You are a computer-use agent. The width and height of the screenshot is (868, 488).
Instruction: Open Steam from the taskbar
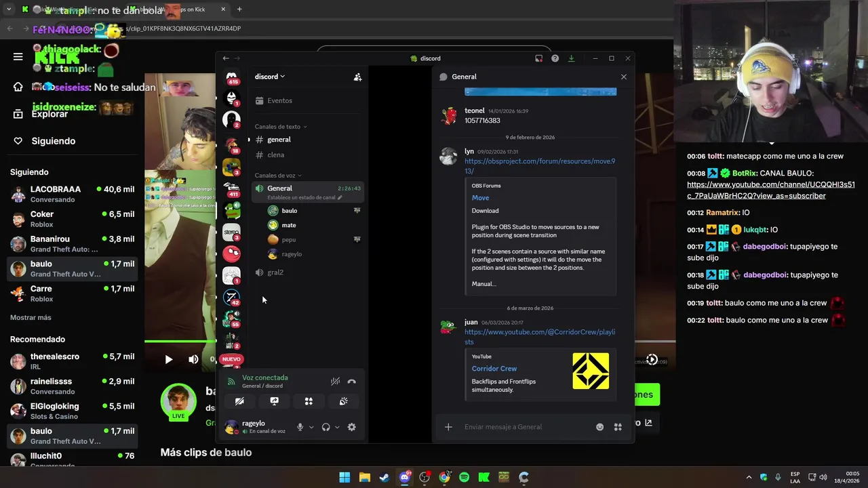tap(384, 477)
